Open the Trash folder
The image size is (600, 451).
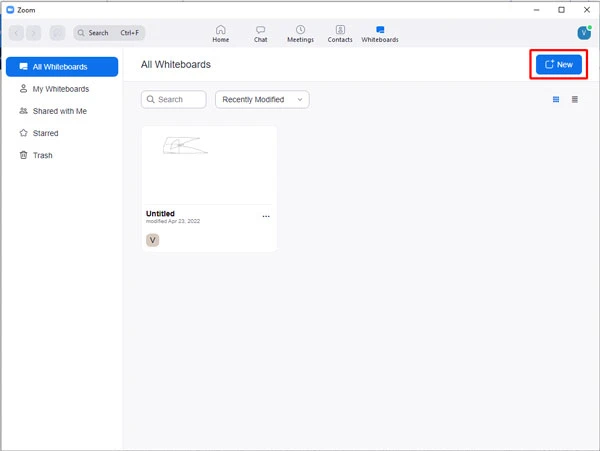coord(62,155)
